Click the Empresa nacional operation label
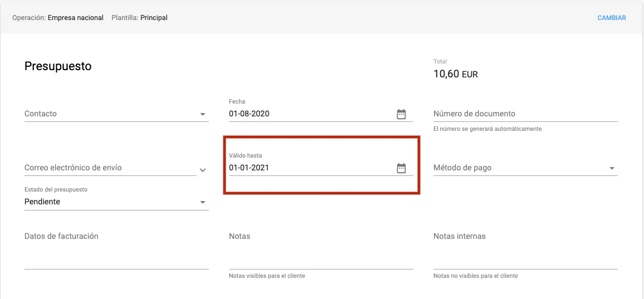 coord(75,18)
